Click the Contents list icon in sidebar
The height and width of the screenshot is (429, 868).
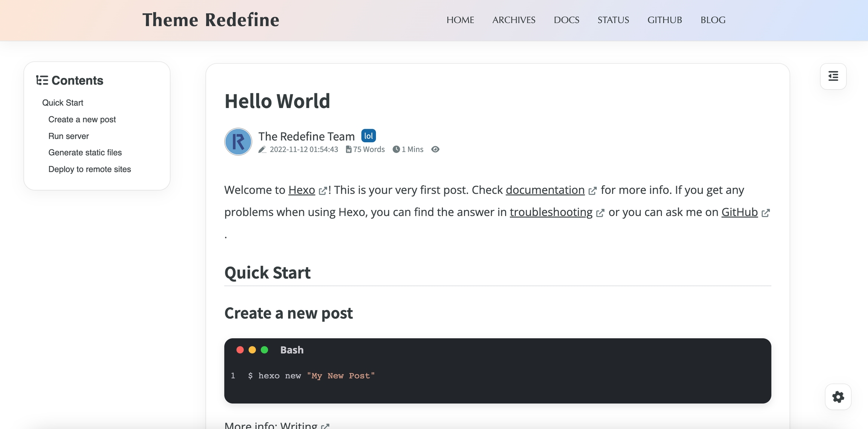(42, 80)
